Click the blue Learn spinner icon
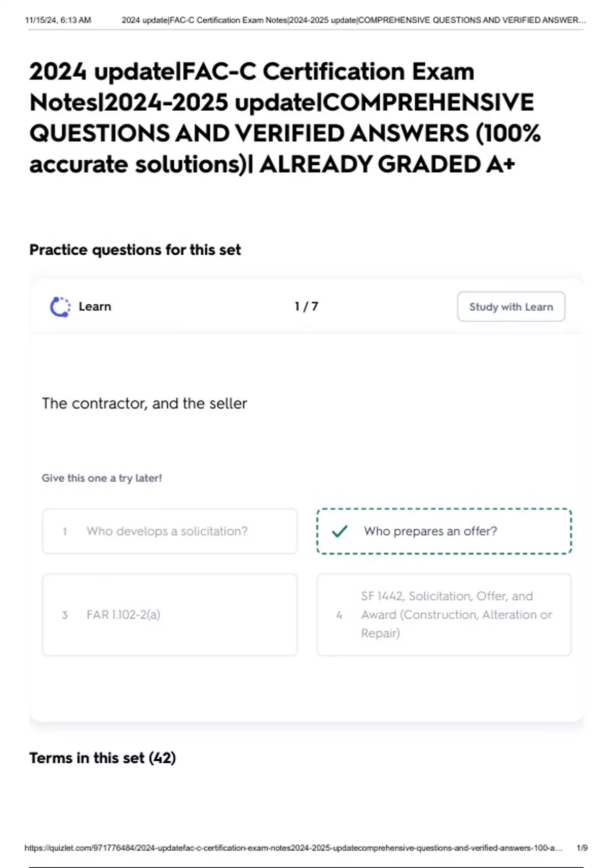 coord(60,306)
